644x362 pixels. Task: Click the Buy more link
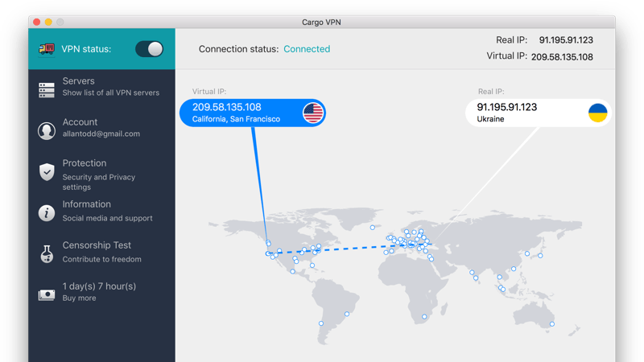click(79, 298)
